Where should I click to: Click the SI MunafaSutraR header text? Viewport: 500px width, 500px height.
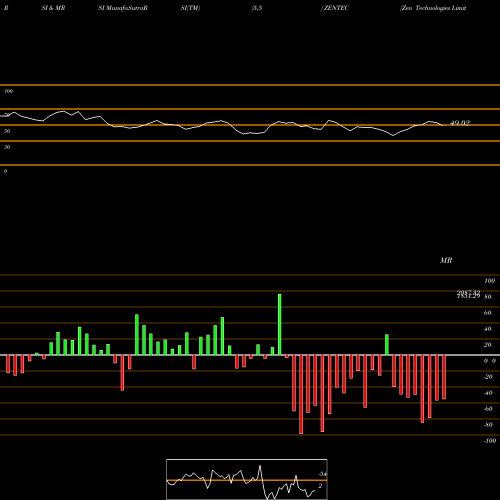[123, 8]
